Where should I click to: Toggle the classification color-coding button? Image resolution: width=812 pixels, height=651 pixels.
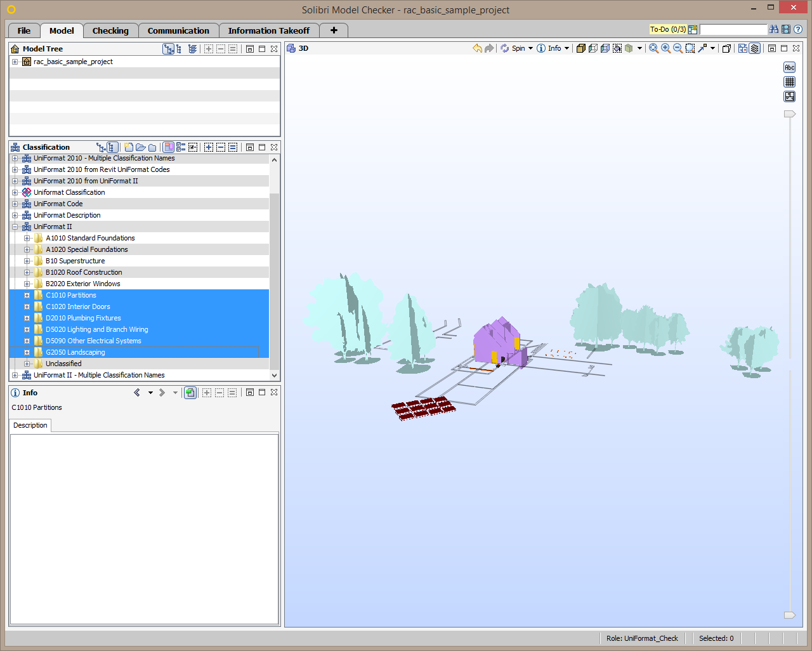169,147
